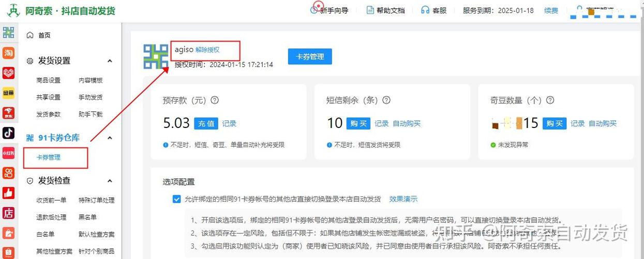Click 自动购买 link in the 奇豆数量 card
Image resolution: width=644 pixels, height=259 pixels.
pyautogui.click(x=603, y=124)
